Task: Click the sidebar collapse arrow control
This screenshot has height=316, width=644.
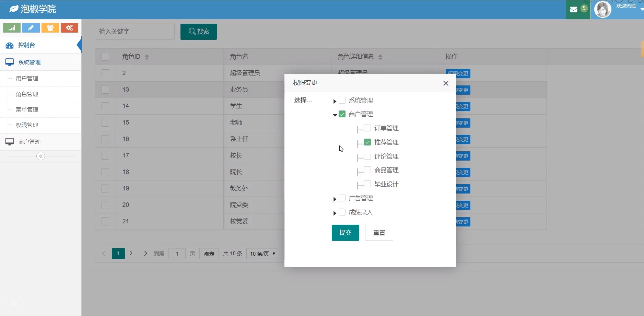Action: coord(41,156)
